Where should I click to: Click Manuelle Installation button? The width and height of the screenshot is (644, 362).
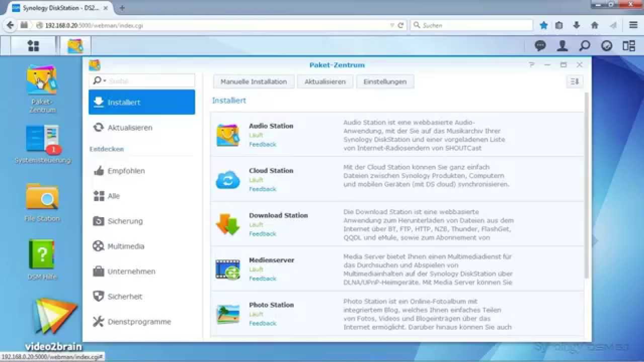(x=254, y=81)
